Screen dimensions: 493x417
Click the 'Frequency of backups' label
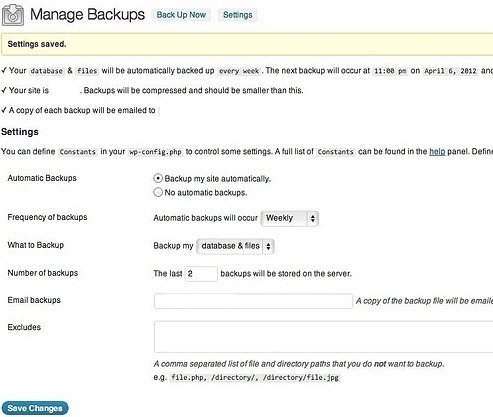tap(47, 217)
